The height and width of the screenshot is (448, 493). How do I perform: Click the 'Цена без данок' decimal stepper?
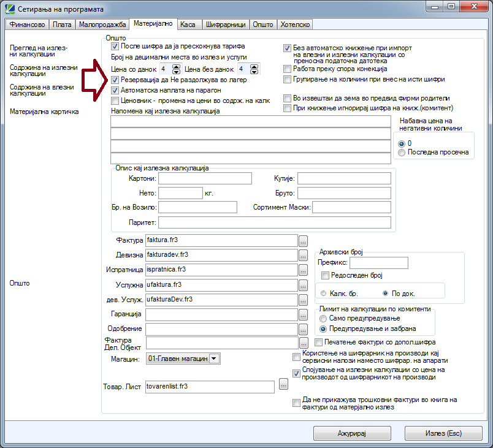pyautogui.click(x=254, y=69)
